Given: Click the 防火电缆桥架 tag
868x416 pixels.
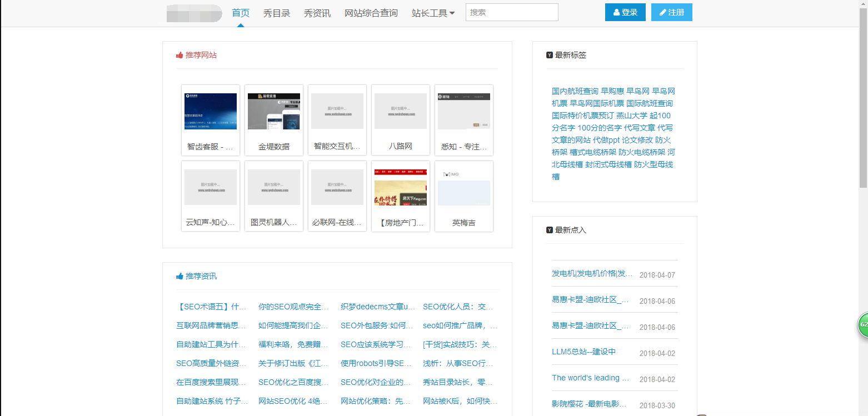Looking at the screenshot, I should coord(642,152).
